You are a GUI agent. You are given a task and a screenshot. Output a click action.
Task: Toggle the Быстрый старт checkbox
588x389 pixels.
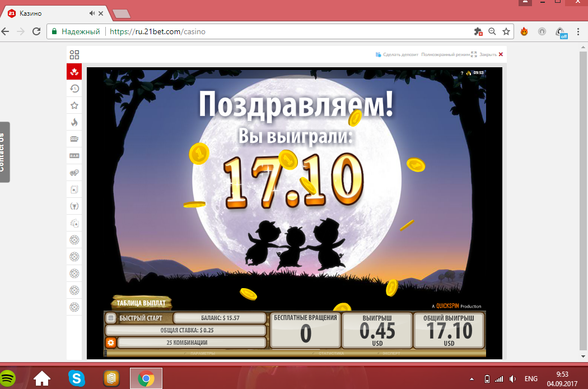coord(111,318)
